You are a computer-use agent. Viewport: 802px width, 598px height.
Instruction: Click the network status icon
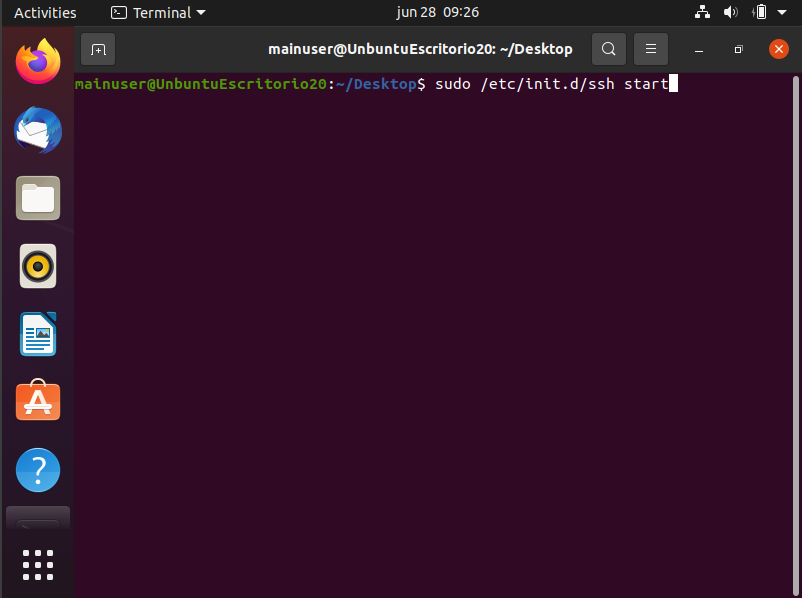pos(702,12)
